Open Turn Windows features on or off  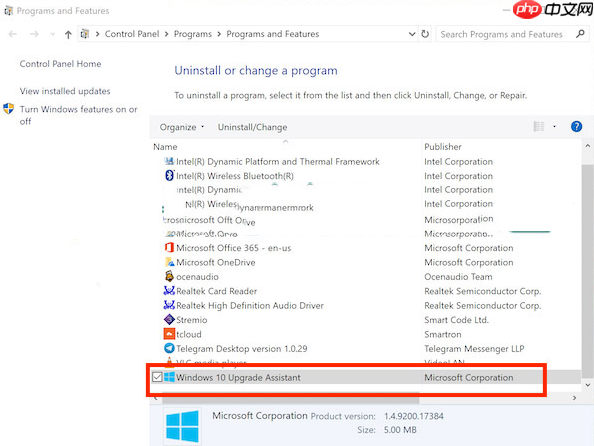tap(78, 115)
